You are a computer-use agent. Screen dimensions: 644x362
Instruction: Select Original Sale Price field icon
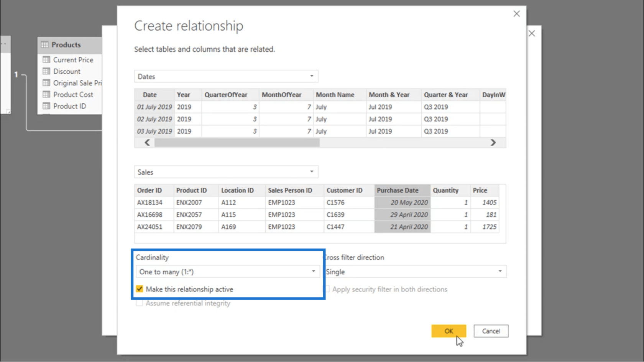pyautogui.click(x=46, y=83)
